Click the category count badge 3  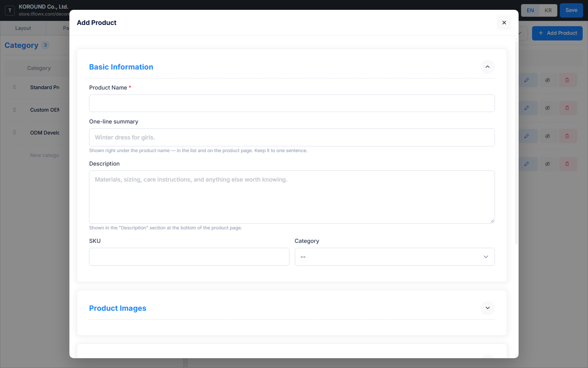[45, 45]
